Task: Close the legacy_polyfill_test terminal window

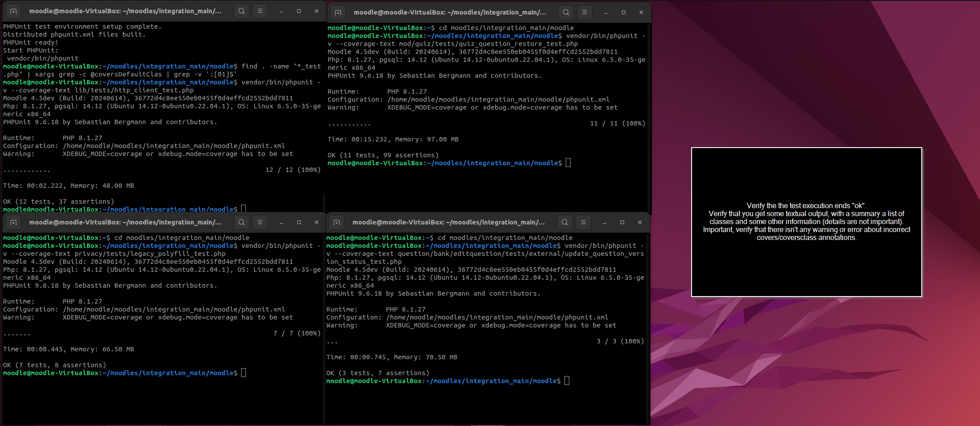Action: tap(317, 223)
